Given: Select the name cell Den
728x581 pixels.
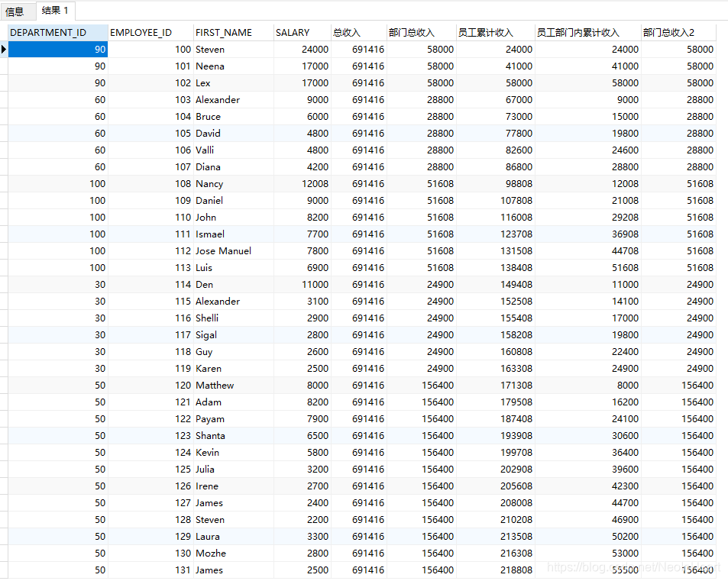Looking at the screenshot, I should click(234, 284).
